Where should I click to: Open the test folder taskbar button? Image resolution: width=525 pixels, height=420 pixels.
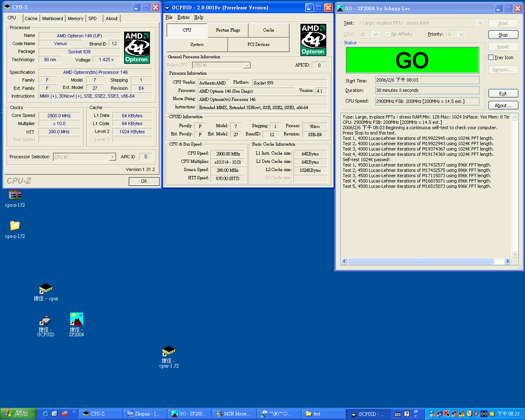(x=324, y=414)
